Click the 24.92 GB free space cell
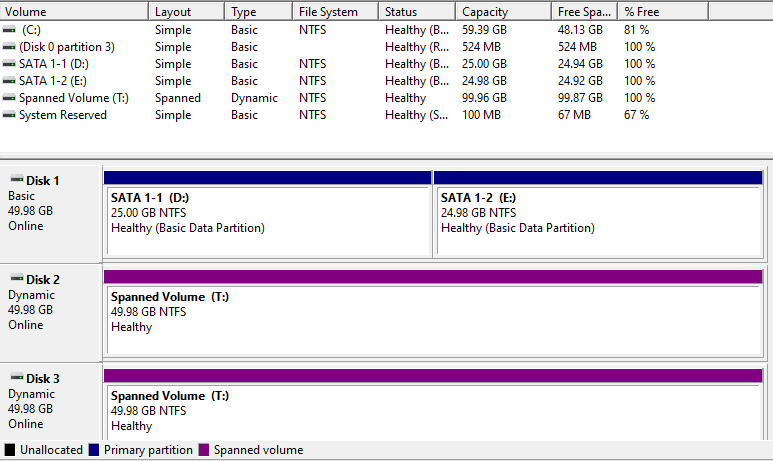This screenshot has height=461, width=773. click(x=580, y=81)
